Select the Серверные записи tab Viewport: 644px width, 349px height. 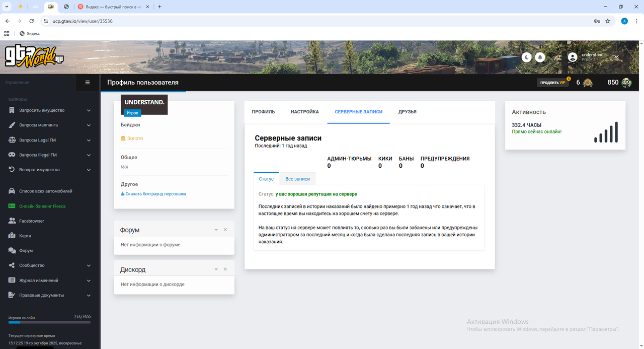click(359, 112)
